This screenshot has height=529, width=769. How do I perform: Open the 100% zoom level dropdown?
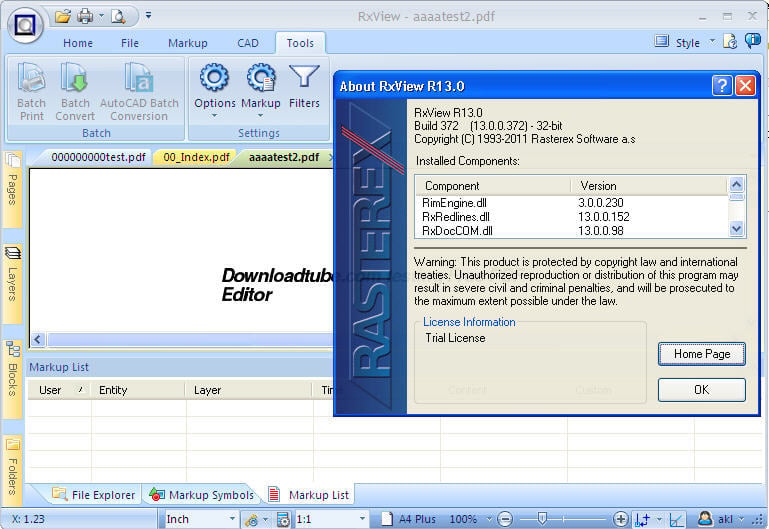pos(488,519)
